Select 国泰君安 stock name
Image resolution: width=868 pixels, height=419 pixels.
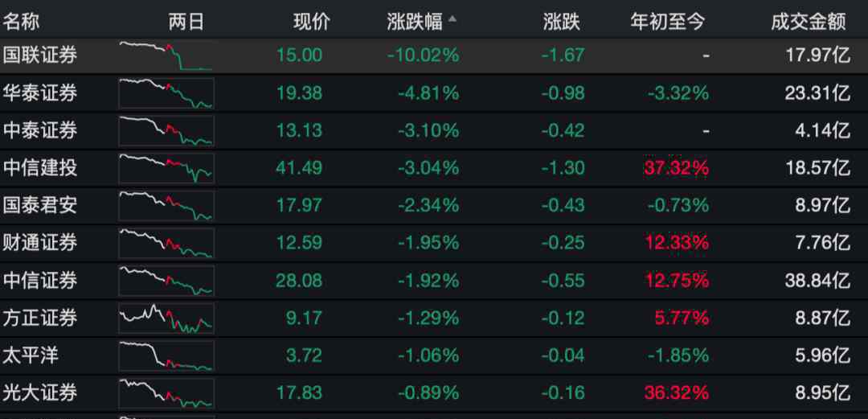pyautogui.click(x=40, y=205)
